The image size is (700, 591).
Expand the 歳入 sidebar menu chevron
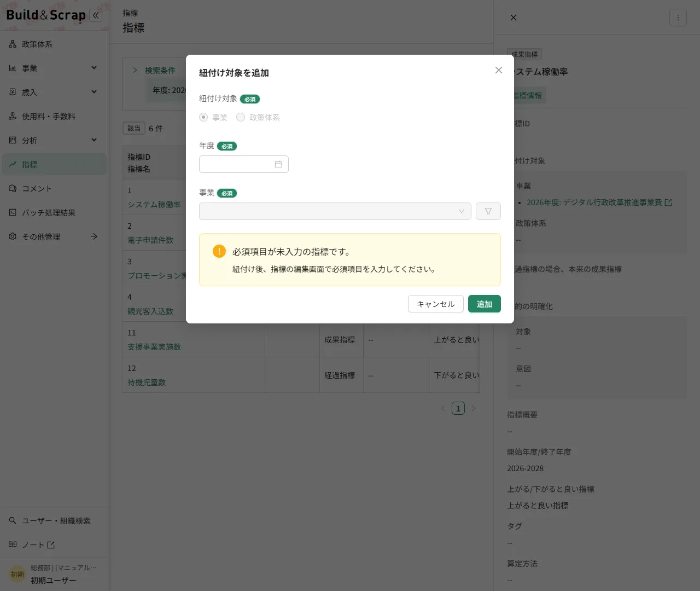click(x=94, y=92)
